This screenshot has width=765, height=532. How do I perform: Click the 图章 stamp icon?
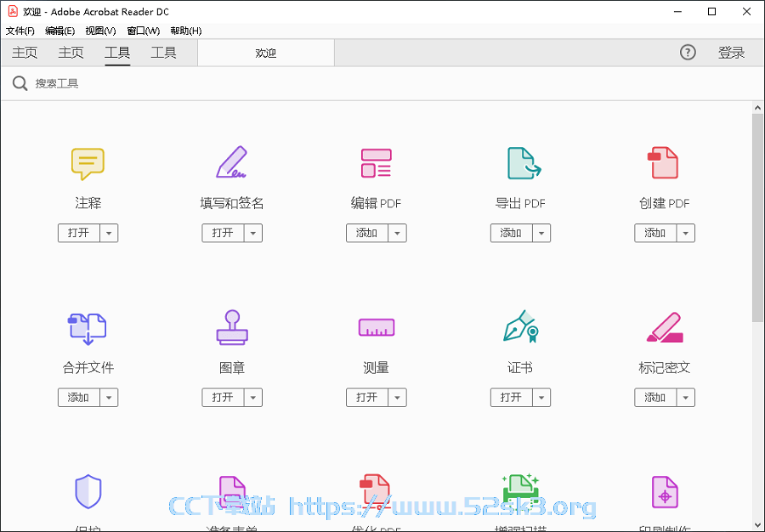pyautogui.click(x=232, y=328)
